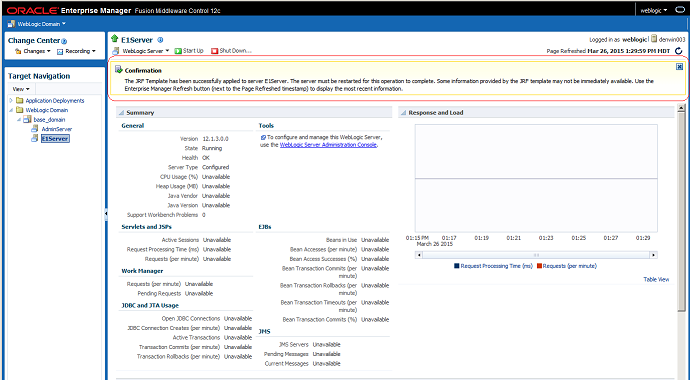Click the base_domain domain icon
Image resolution: width=690 pixels, height=380 pixels.
pyautogui.click(x=27, y=119)
